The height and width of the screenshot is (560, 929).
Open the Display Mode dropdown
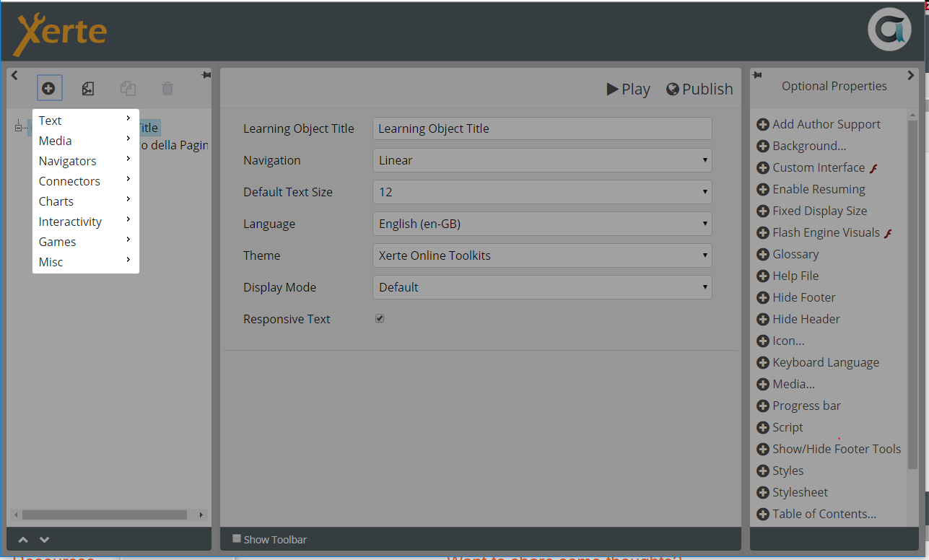[542, 287]
